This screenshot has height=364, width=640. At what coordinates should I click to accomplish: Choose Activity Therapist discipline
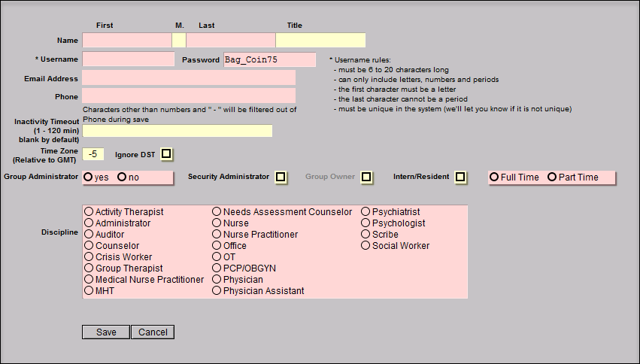[x=89, y=212]
